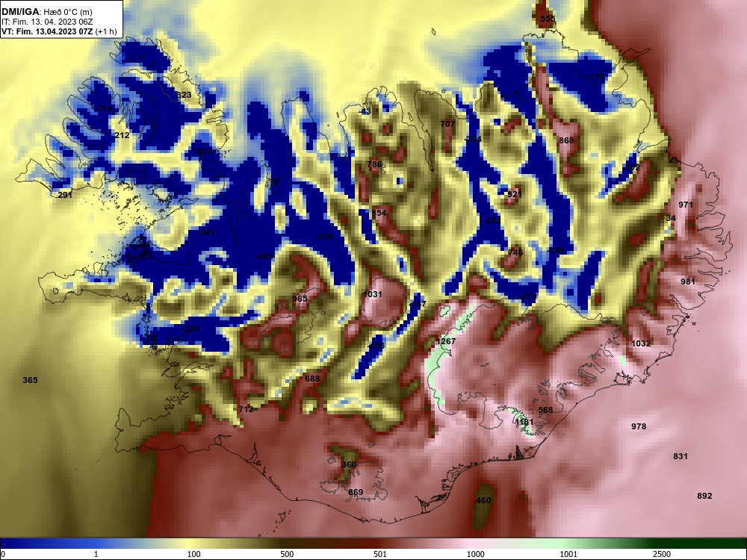This screenshot has height=560, width=747.
Task: Click the map value 1181
Action: pyautogui.click(x=524, y=422)
